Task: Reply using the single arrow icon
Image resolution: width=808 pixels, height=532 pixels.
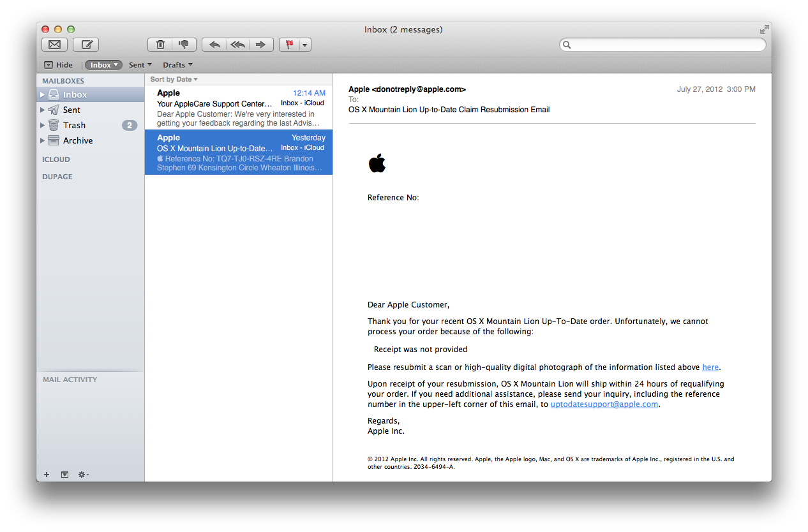Action: point(214,45)
